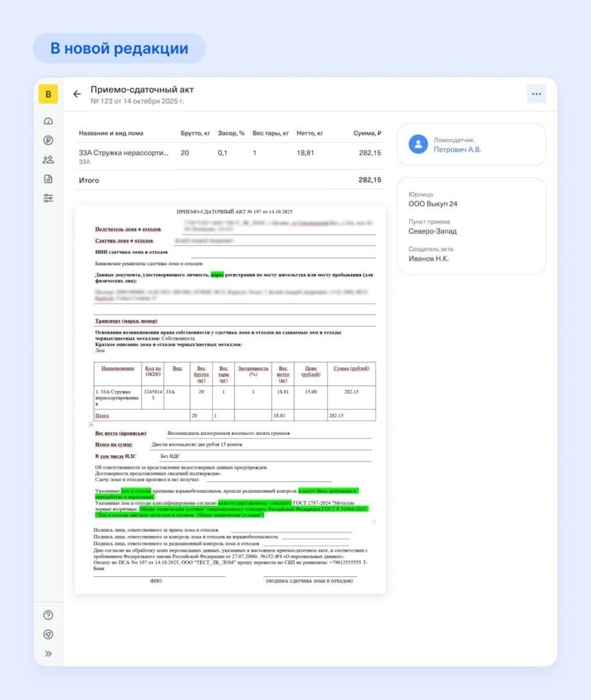Click the ООО Выкуп 24 legal entity
This screenshot has width=591, height=700.
433,204
